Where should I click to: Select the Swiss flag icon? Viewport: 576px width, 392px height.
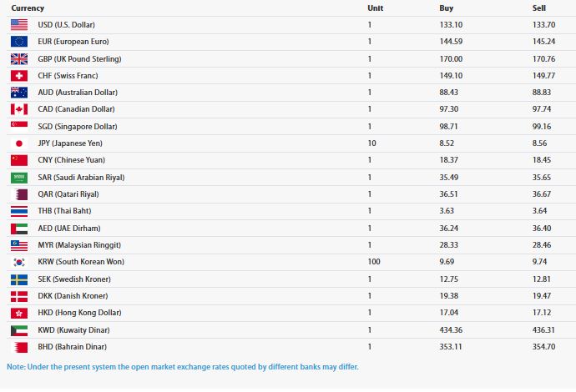[x=19, y=76]
